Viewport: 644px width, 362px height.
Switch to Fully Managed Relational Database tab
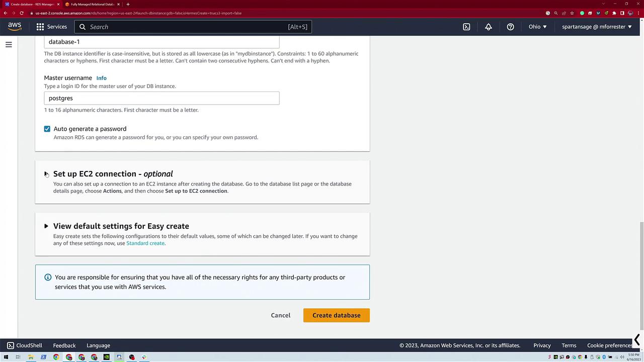pyautogui.click(x=92, y=4)
